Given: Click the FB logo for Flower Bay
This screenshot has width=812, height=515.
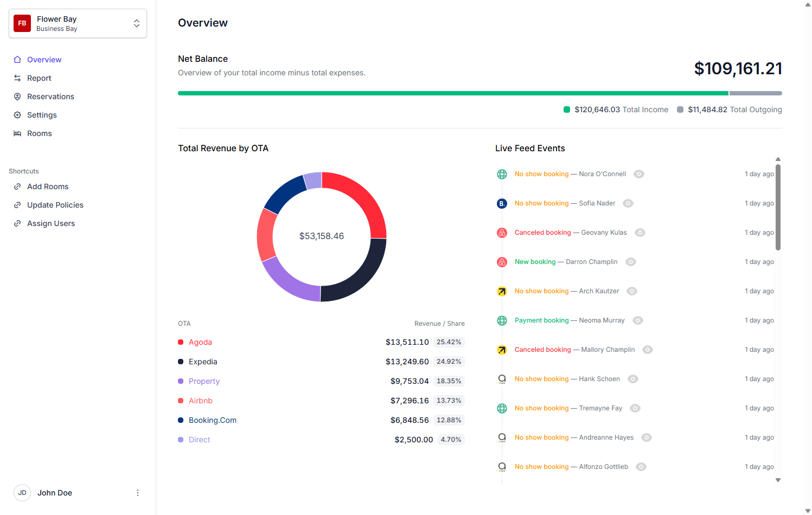Looking at the screenshot, I should pos(22,23).
